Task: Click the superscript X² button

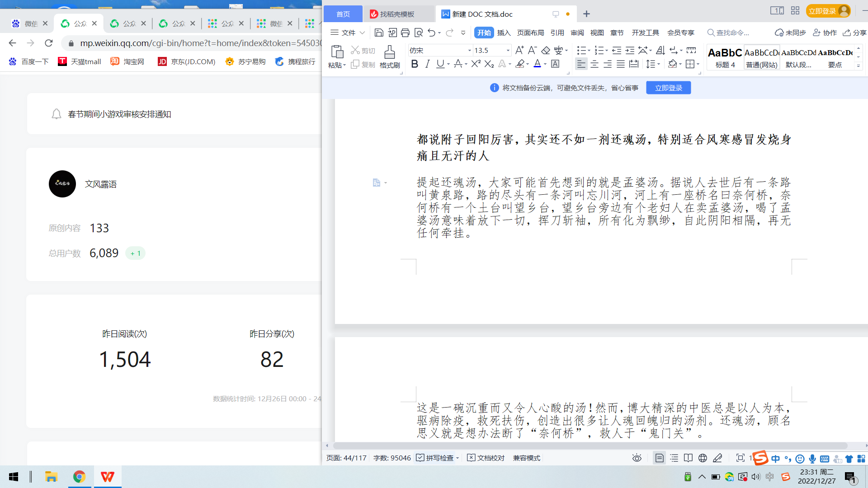Action: [476, 64]
